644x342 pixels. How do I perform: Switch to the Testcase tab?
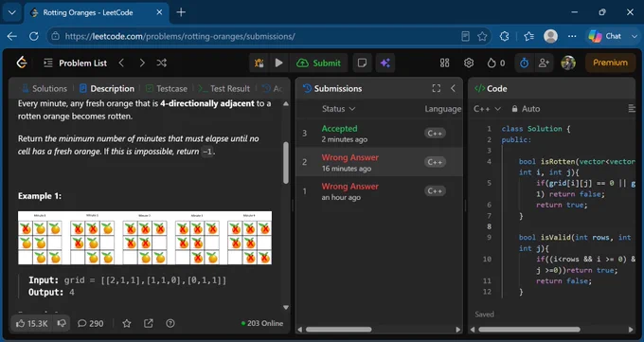coord(167,88)
